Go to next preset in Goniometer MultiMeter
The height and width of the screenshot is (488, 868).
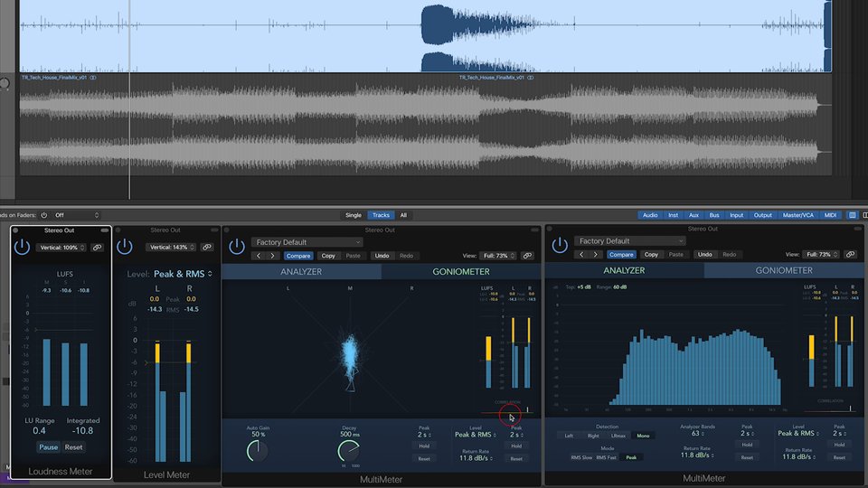272,256
